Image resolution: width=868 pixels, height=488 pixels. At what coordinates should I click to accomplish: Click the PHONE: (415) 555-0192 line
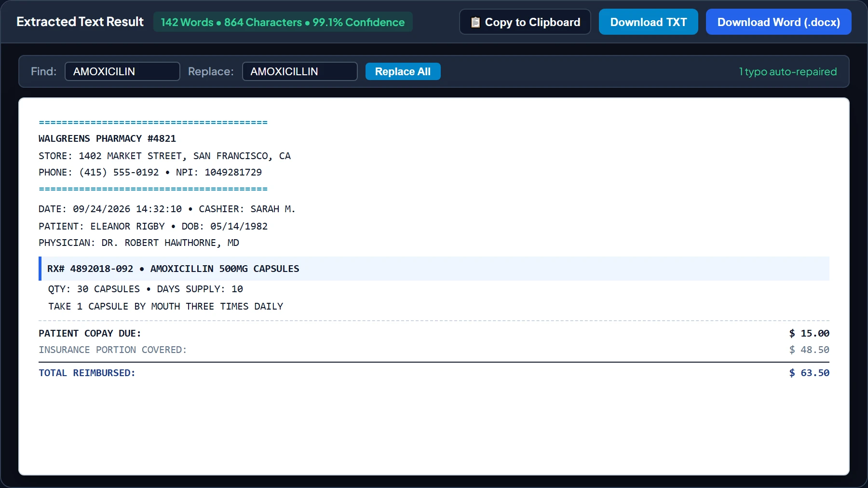pyautogui.click(x=150, y=172)
